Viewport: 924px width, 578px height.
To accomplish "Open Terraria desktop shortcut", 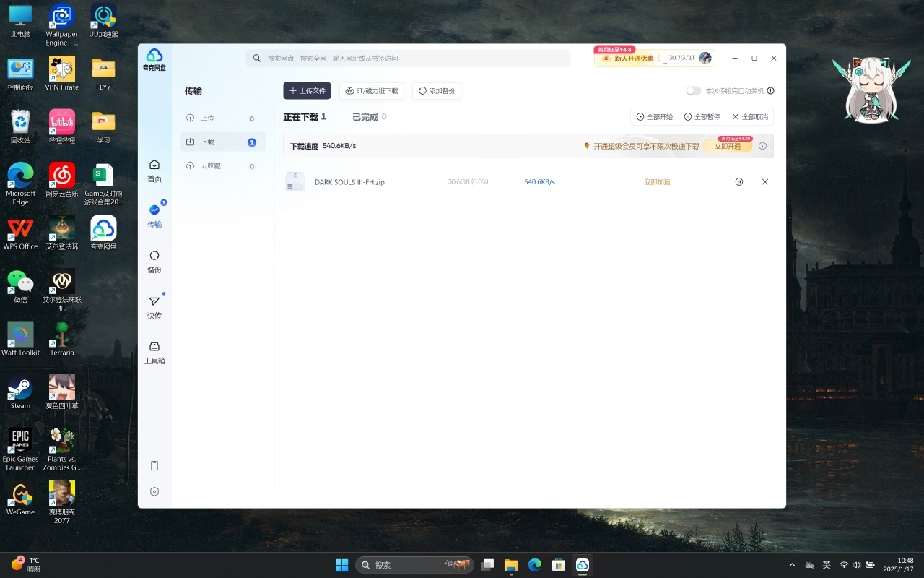I will pyautogui.click(x=62, y=340).
